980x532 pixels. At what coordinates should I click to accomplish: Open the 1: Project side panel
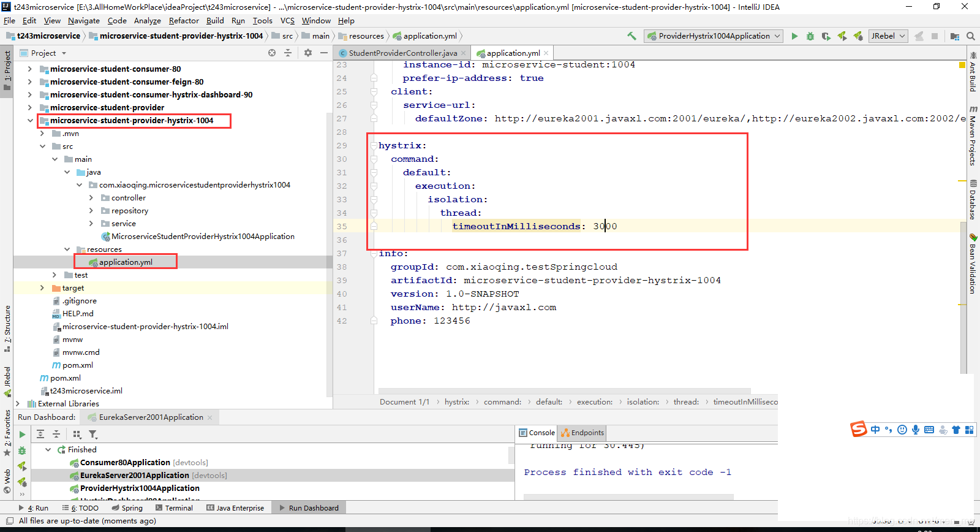coord(7,71)
